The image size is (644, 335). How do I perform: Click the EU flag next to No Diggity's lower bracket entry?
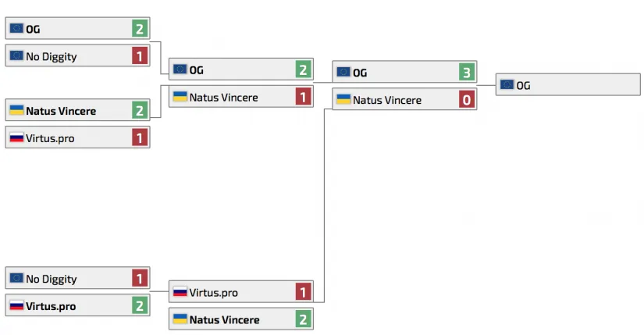point(16,278)
